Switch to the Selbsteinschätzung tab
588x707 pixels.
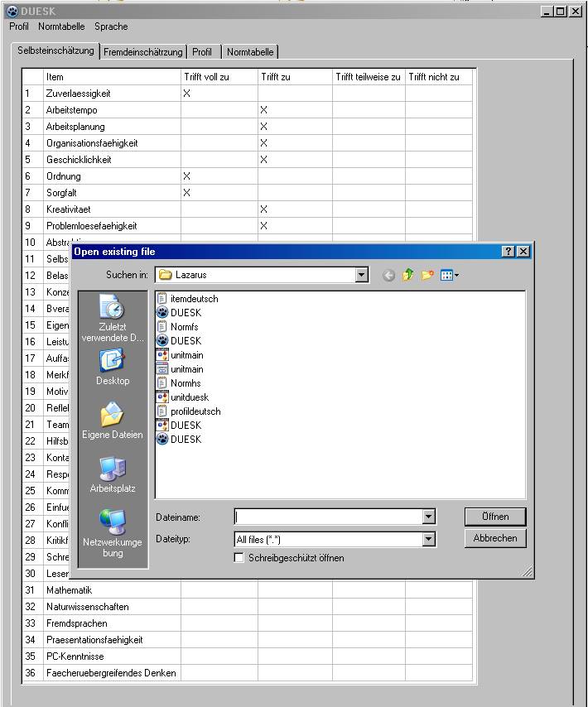tap(55, 50)
